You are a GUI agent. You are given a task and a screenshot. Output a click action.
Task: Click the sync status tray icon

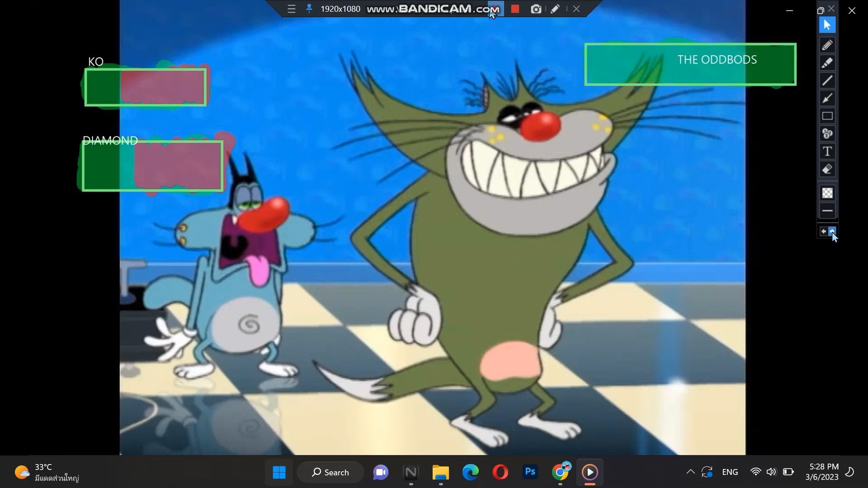coord(707,472)
